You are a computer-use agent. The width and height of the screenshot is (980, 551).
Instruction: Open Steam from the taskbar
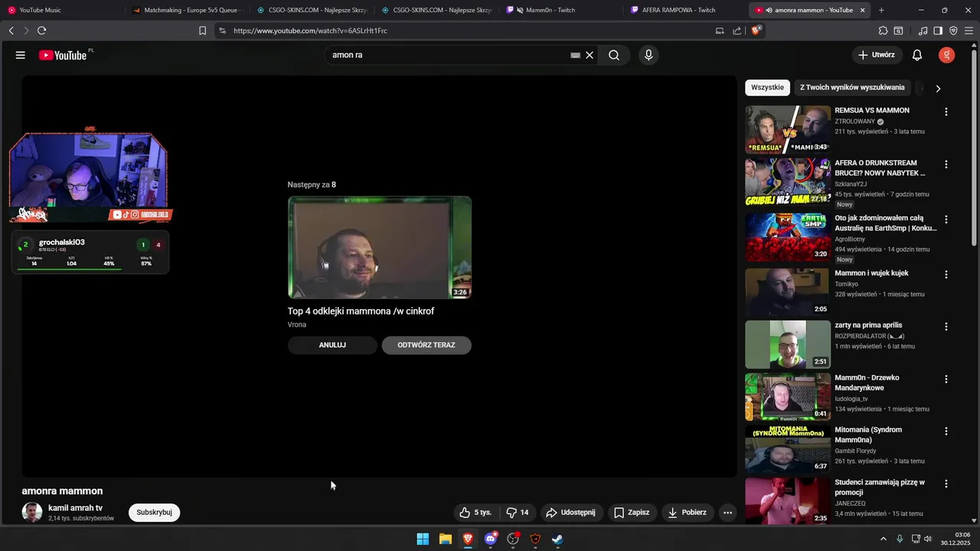point(558,539)
